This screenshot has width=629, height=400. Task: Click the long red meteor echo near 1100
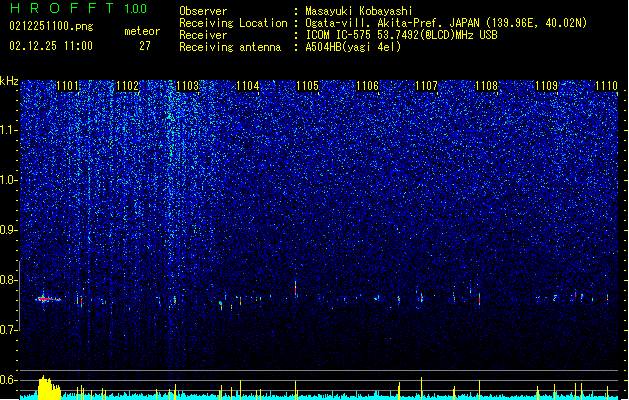click(x=49, y=299)
